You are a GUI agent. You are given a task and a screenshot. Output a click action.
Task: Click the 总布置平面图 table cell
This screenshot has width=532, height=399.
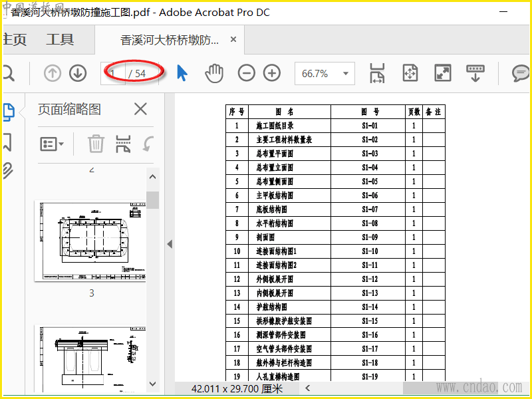tap(289, 154)
